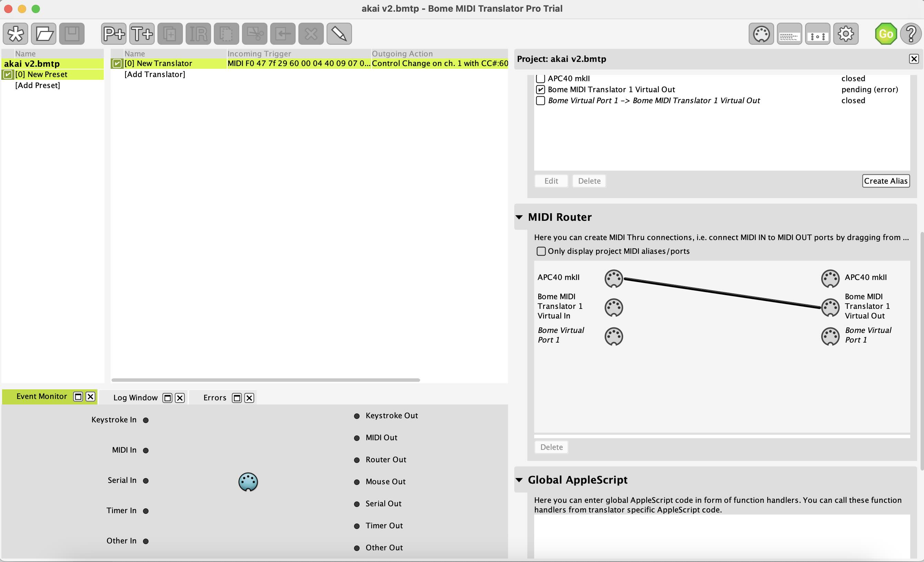Add a new translator with T+ button
Image resolution: width=924 pixels, height=562 pixels.
point(142,34)
